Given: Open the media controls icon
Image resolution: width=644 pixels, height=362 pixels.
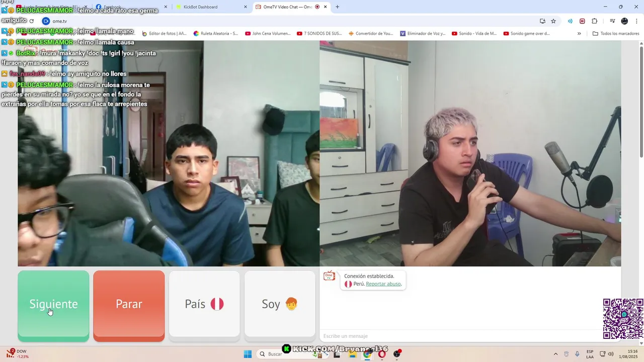Looking at the screenshot, I should (612, 21).
